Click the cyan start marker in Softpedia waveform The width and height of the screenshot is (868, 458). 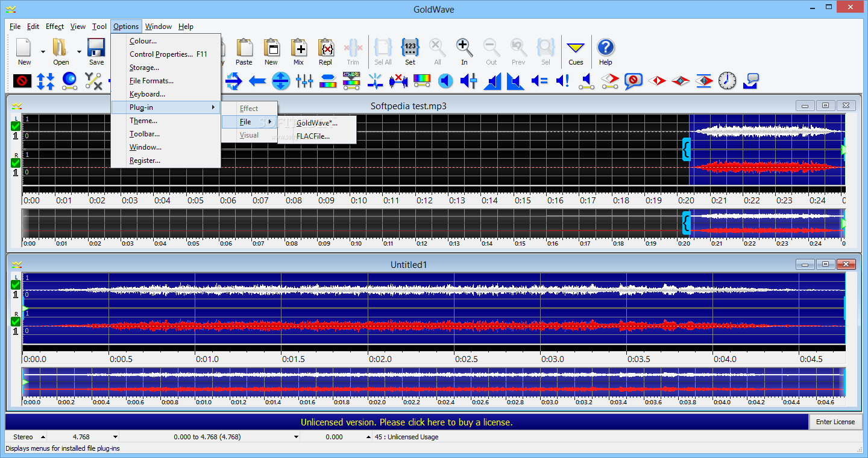click(686, 149)
